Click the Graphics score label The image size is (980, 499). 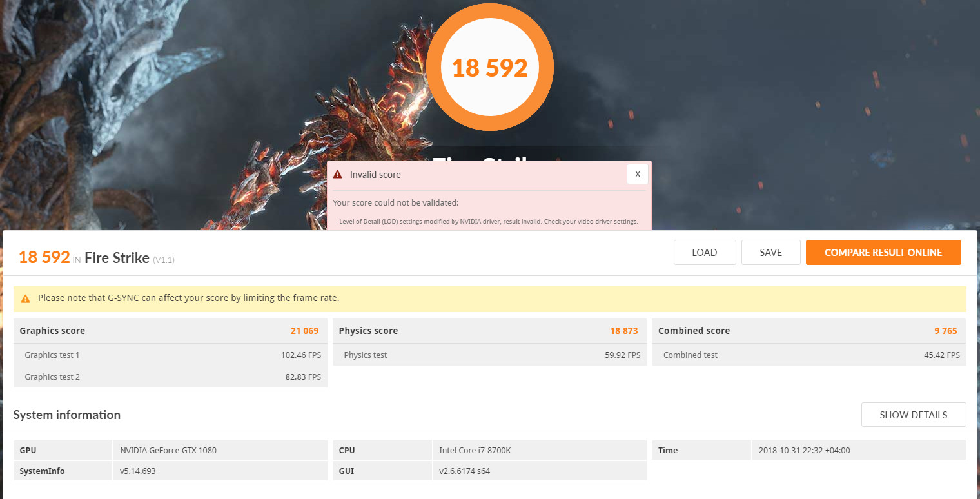point(52,331)
